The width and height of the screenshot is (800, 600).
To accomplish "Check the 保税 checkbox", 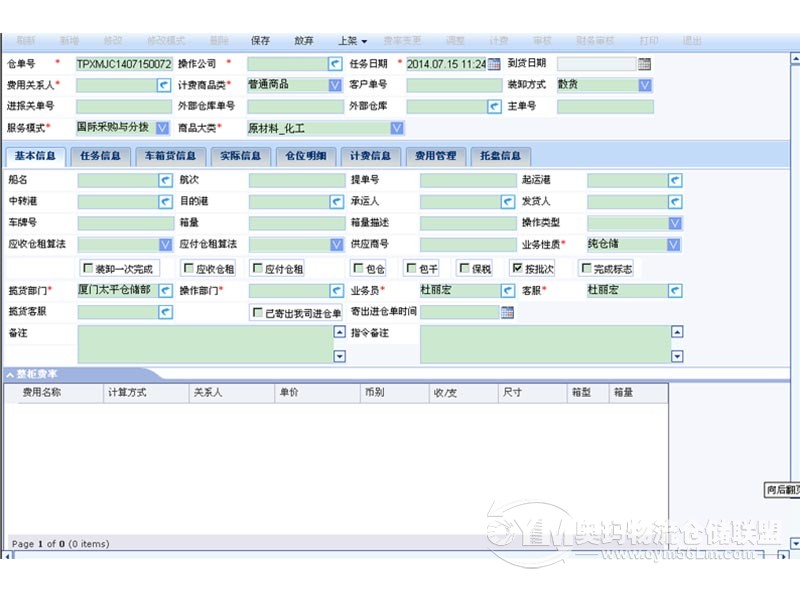I will [x=464, y=268].
